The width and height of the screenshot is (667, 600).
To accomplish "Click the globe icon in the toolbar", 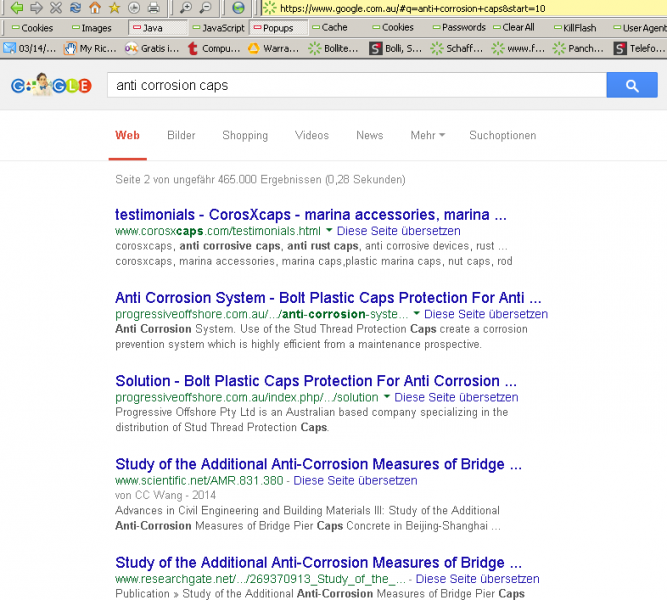I will click(239, 8).
